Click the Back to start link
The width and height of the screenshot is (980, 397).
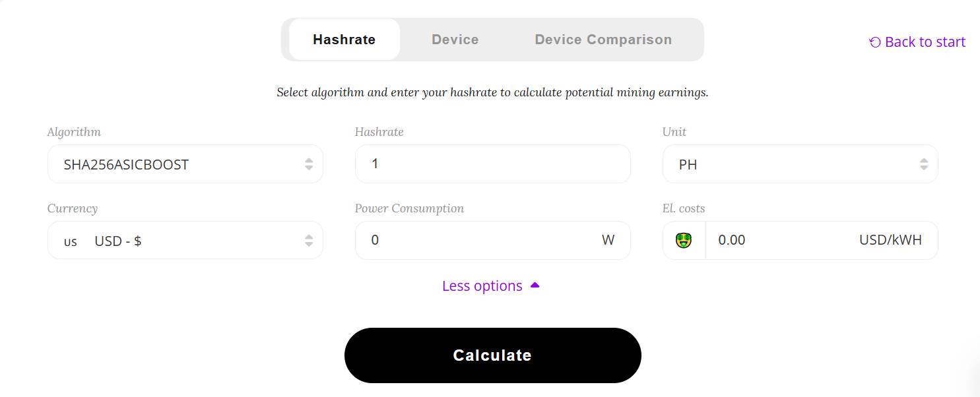coord(925,42)
